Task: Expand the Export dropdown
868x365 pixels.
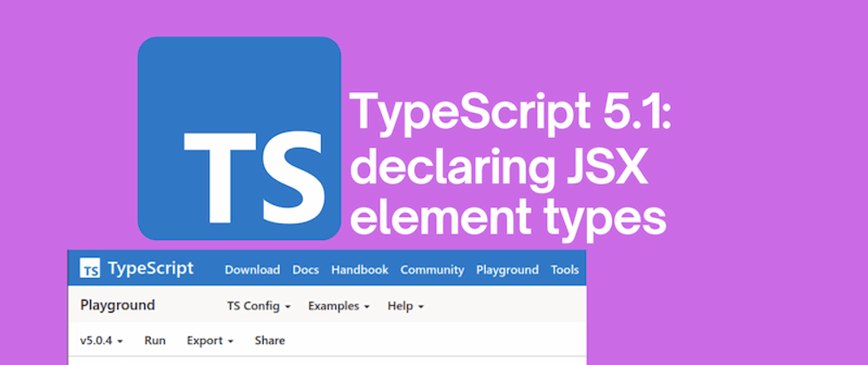Action: [210, 341]
